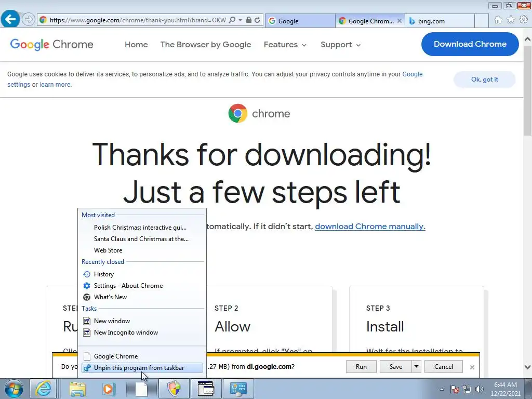The width and height of the screenshot is (532, 399).
Task: Click the Save button in download bar
Action: pos(395,366)
